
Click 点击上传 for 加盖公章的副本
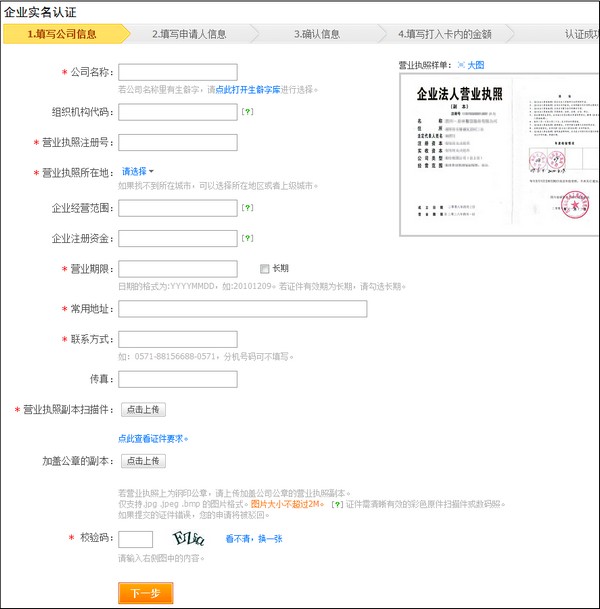click(143, 461)
